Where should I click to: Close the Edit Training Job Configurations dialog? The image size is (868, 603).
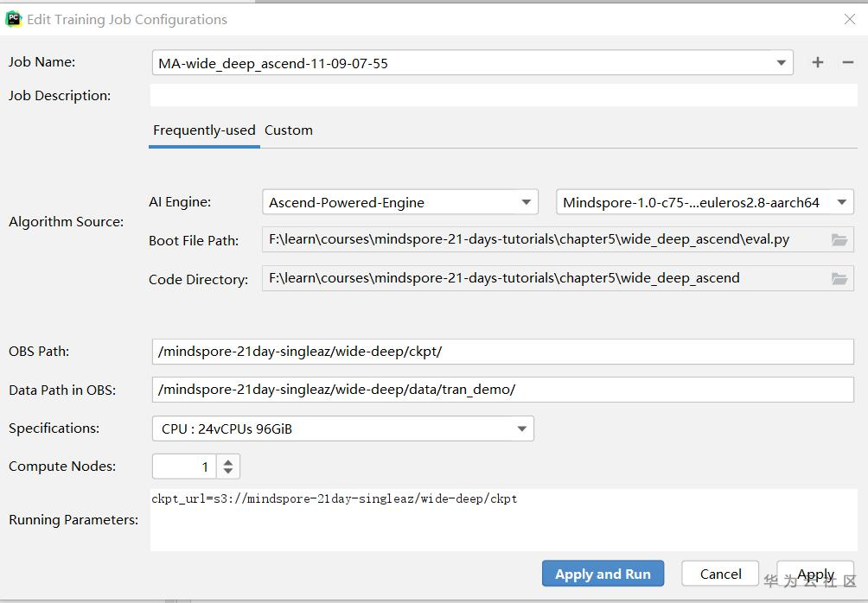[849, 19]
